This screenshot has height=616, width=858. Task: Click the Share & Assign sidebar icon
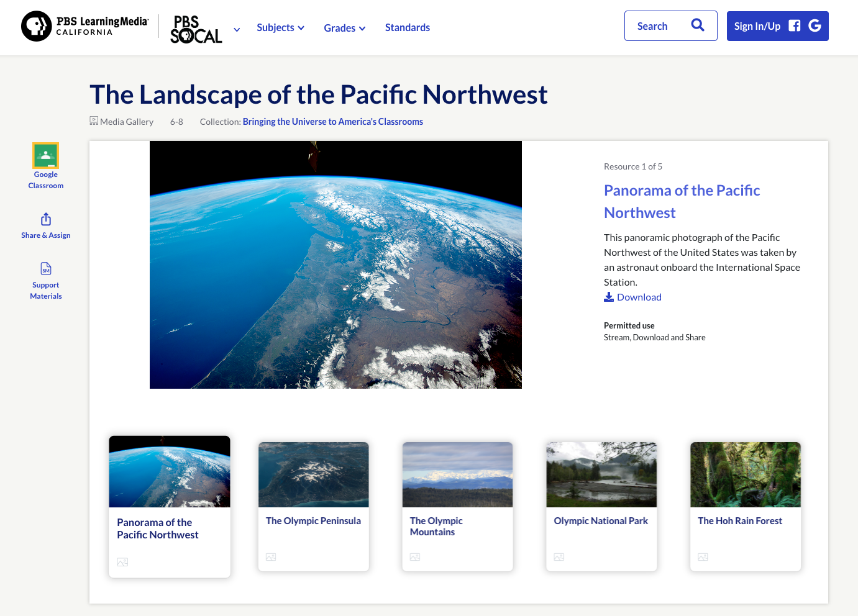point(45,219)
